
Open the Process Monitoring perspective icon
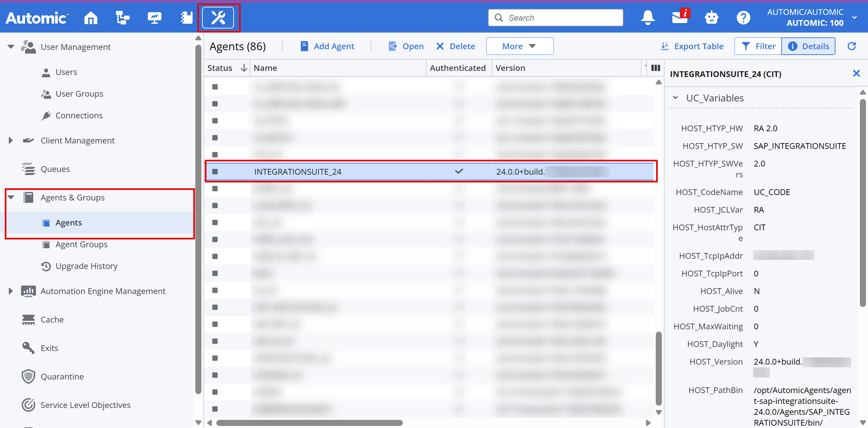coord(154,18)
